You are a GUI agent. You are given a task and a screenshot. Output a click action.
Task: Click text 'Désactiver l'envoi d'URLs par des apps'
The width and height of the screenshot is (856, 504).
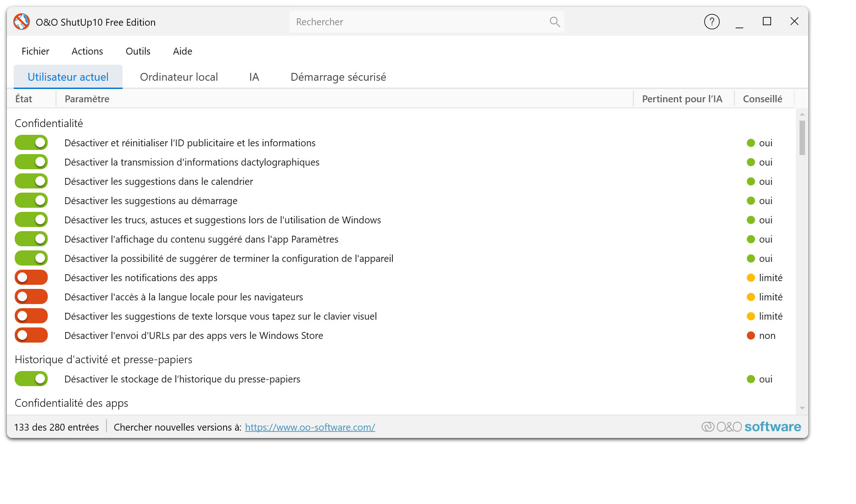[194, 336]
